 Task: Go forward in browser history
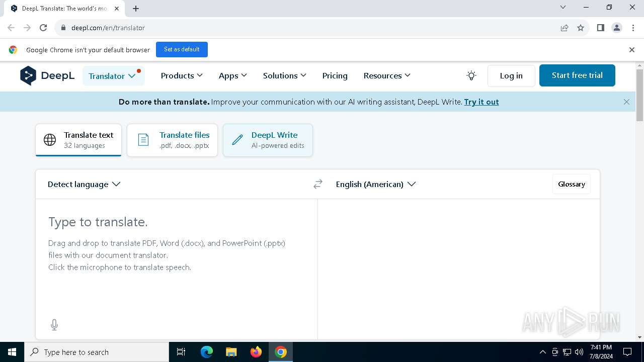click(27, 28)
